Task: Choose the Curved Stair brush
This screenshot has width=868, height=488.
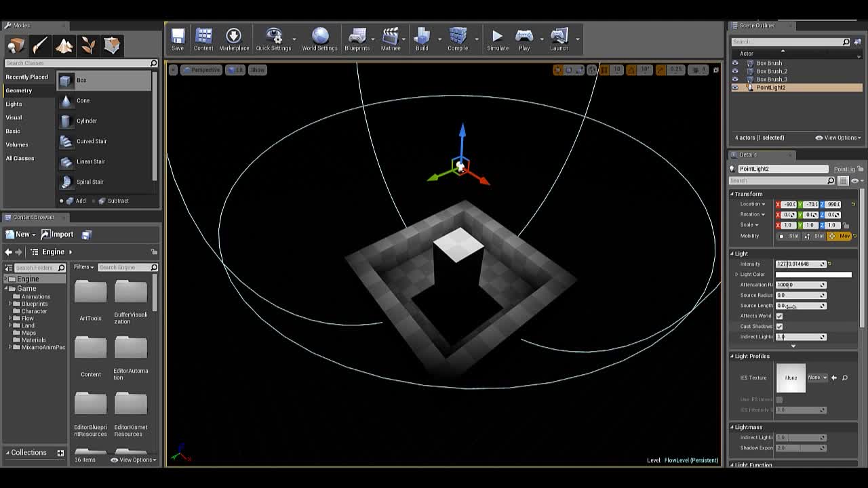Action: (104, 141)
